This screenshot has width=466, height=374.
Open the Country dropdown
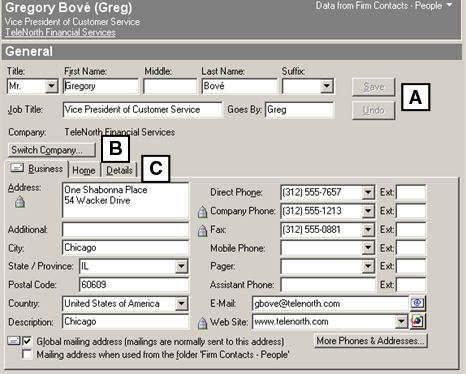point(181,303)
